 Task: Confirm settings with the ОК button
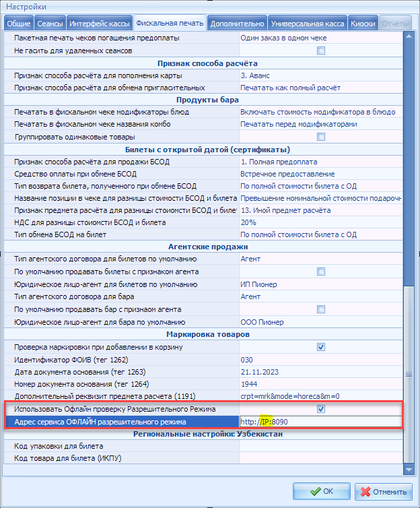tap(322, 491)
